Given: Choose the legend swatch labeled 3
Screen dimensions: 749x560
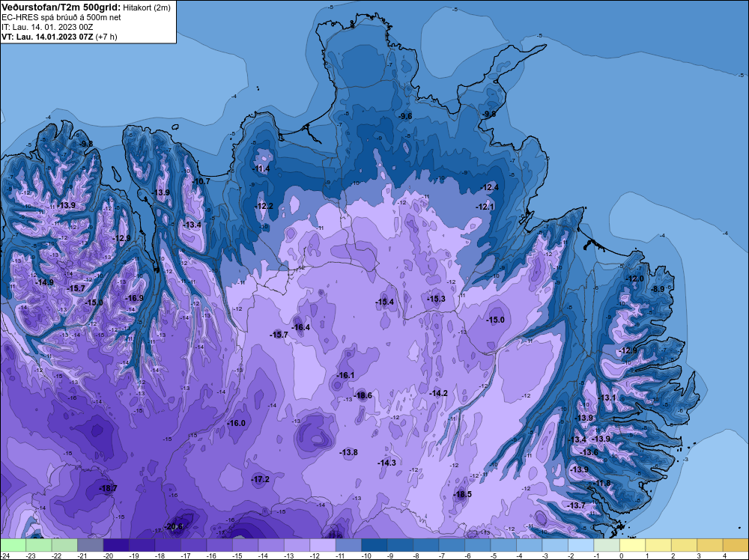Looking at the screenshot, I should [709, 545].
